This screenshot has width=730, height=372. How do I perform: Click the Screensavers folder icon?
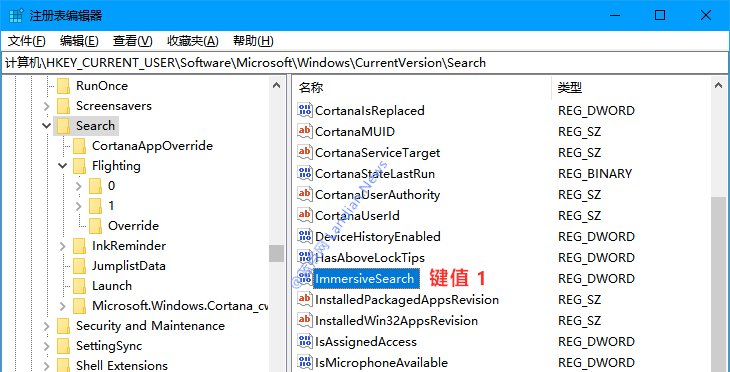coord(63,106)
